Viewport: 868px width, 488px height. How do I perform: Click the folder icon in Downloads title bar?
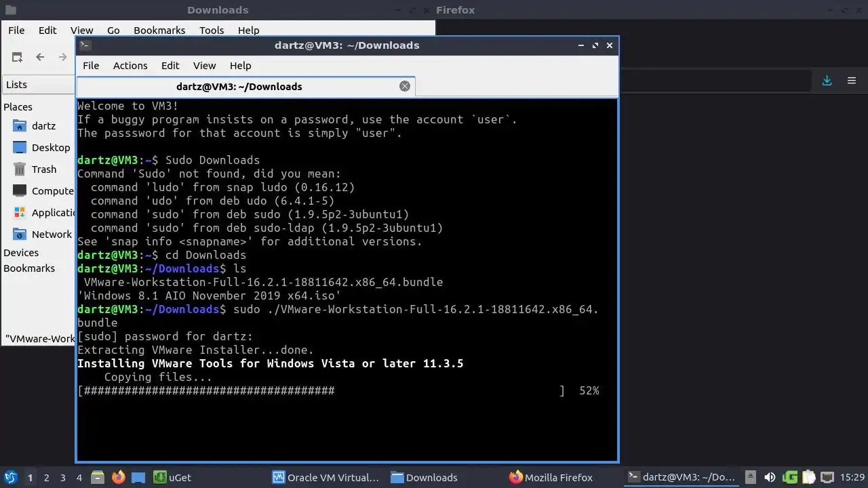[10, 10]
